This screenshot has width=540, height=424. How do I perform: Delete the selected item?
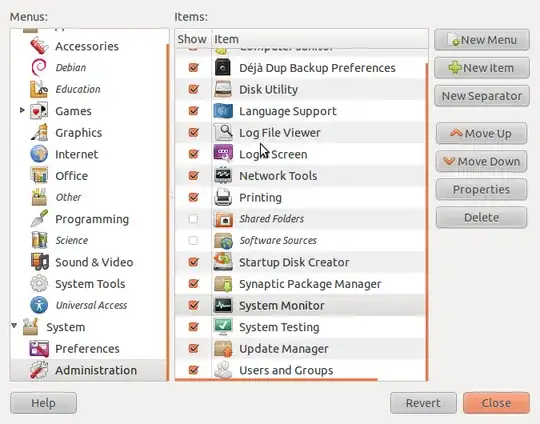(481, 217)
